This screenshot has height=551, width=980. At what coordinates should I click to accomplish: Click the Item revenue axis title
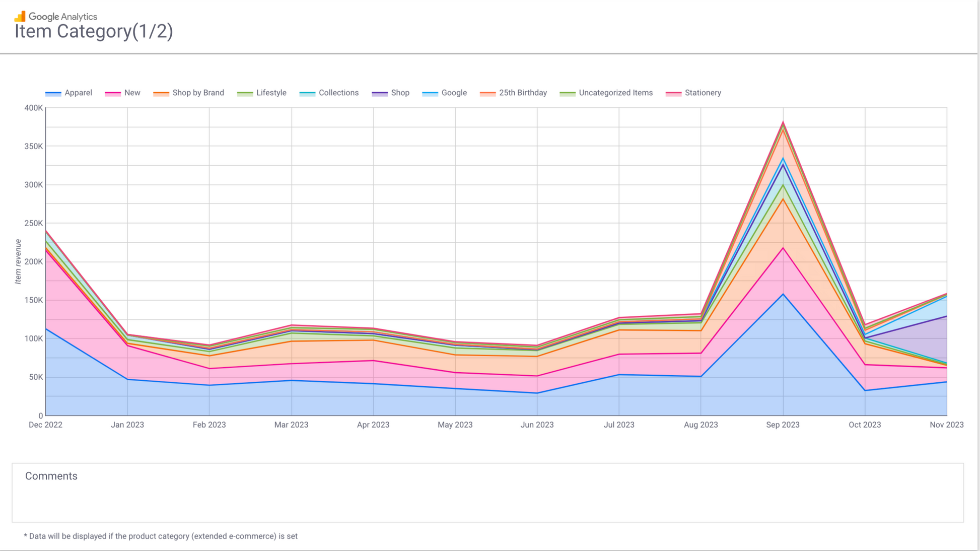18,261
